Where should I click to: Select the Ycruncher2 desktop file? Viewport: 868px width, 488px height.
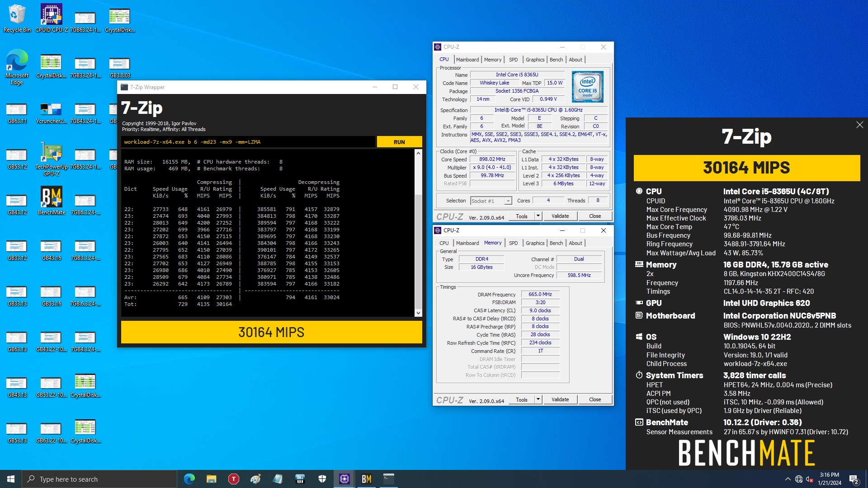pyautogui.click(x=51, y=113)
